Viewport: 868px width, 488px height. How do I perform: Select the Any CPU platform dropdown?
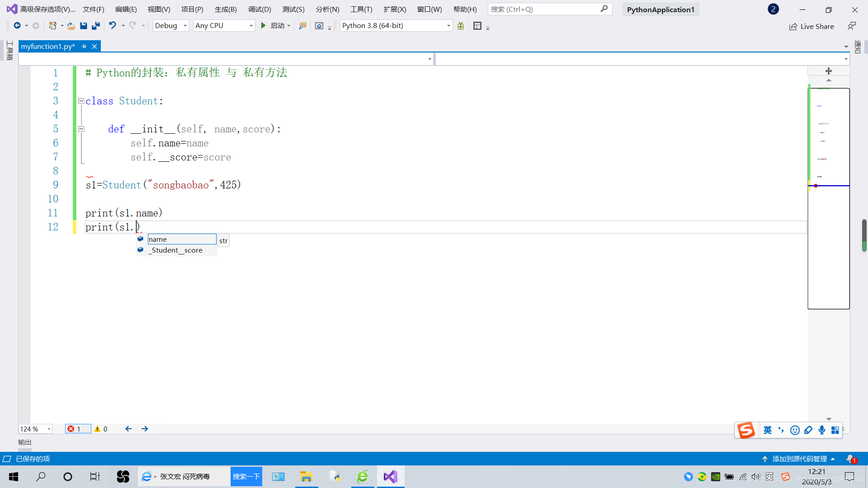pyautogui.click(x=224, y=25)
